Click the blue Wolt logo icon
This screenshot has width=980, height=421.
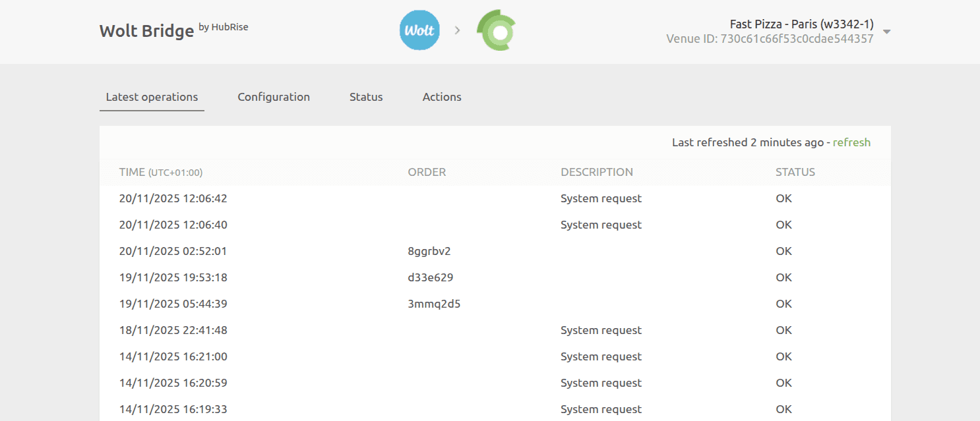[419, 30]
